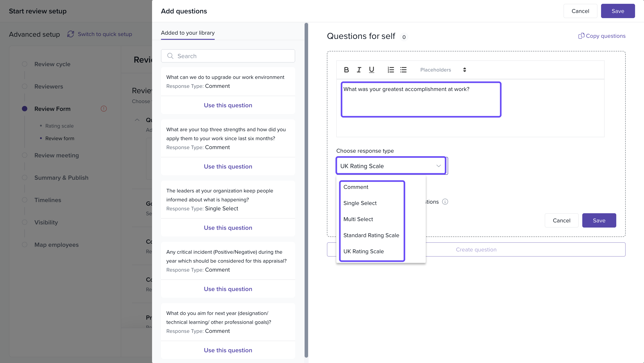Underline the selected question text
The height and width of the screenshot is (363, 644).
coord(371,70)
